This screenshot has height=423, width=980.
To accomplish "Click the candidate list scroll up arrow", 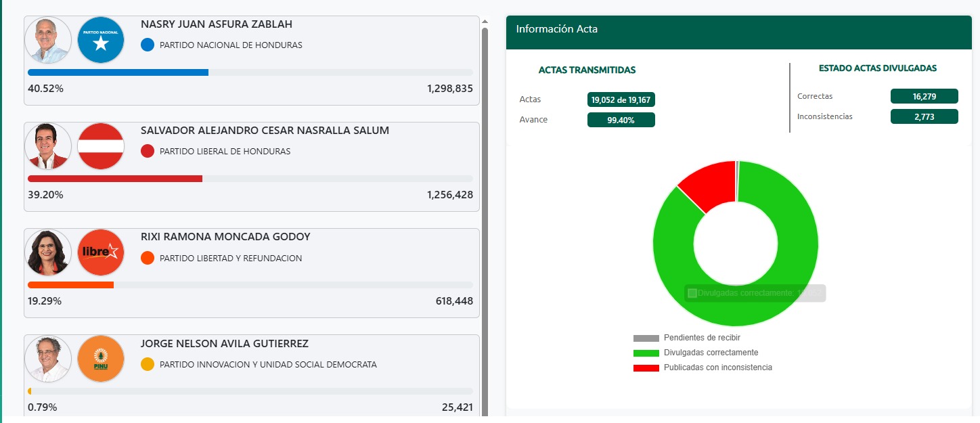I will point(485,22).
